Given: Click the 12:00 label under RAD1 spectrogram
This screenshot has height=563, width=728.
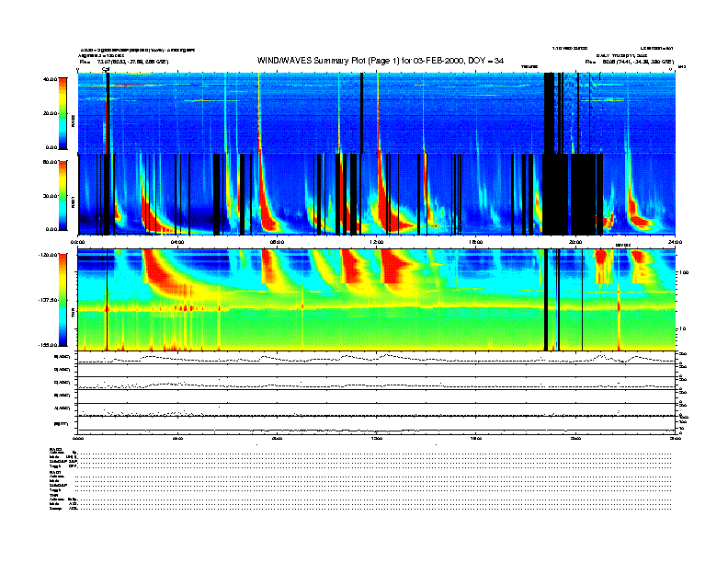Looking at the screenshot, I should click(377, 242).
